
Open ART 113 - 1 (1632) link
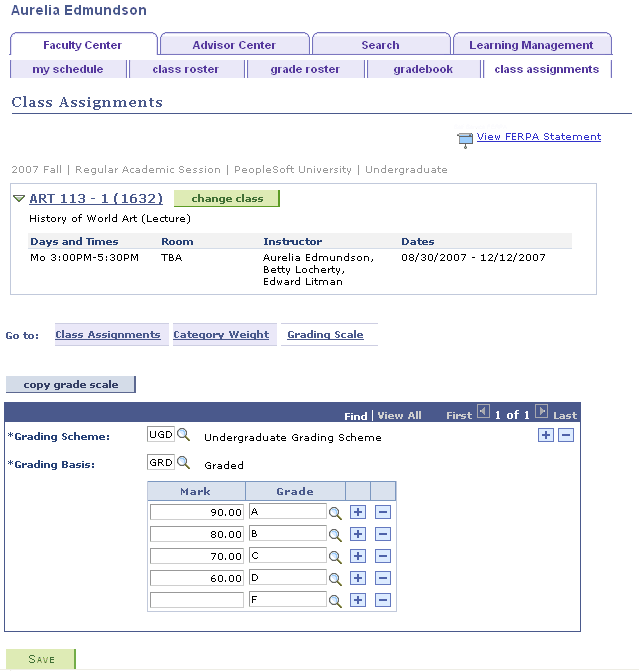click(96, 199)
